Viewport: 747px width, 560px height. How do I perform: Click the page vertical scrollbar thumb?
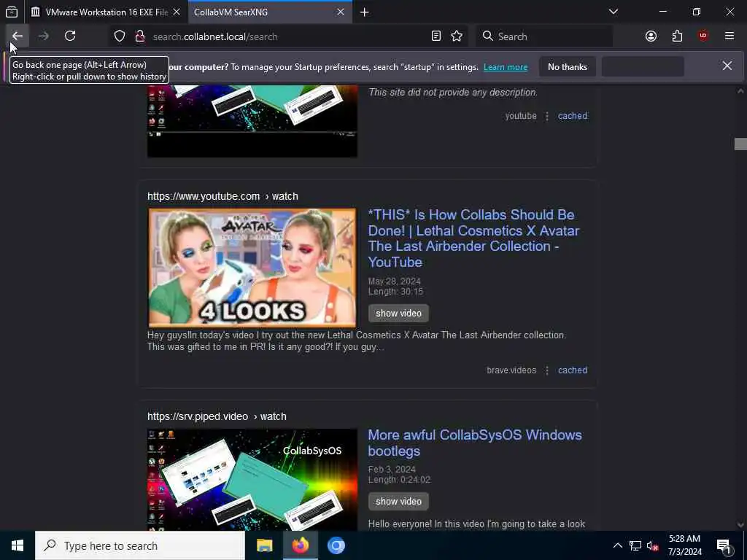740,144
